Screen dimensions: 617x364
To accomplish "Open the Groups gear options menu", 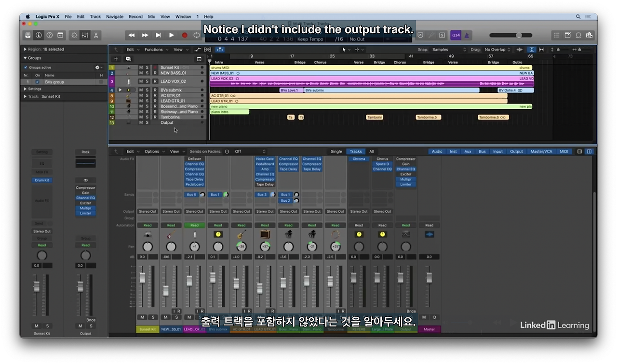I will coord(98,67).
